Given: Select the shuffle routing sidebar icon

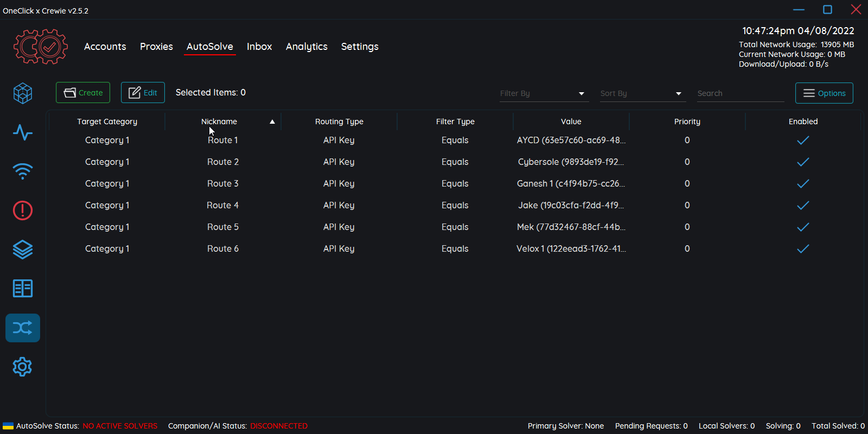Looking at the screenshot, I should (23, 328).
